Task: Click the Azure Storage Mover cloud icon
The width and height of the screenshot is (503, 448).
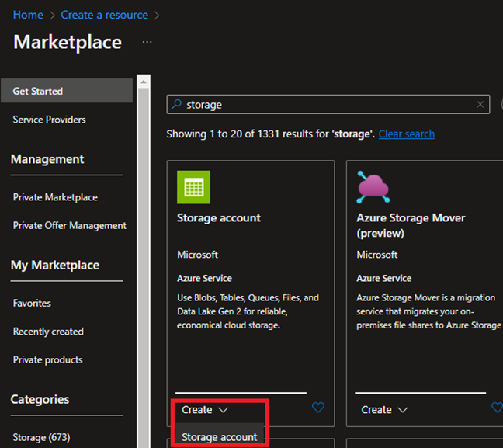Action: click(x=373, y=186)
